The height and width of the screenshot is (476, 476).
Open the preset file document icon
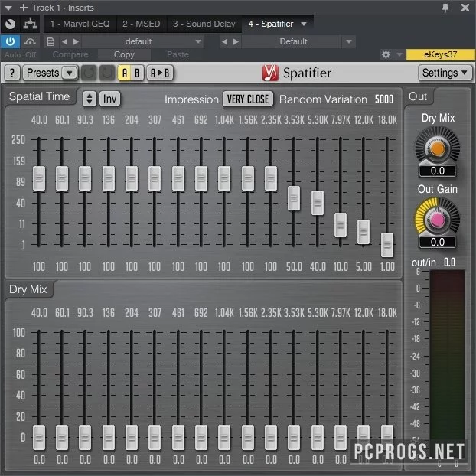tap(51, 41)
